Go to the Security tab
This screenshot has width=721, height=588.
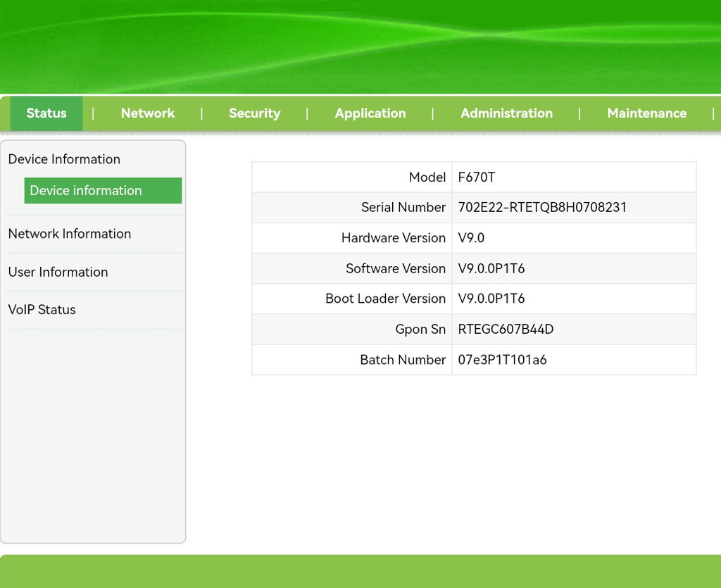click(254, 113)
